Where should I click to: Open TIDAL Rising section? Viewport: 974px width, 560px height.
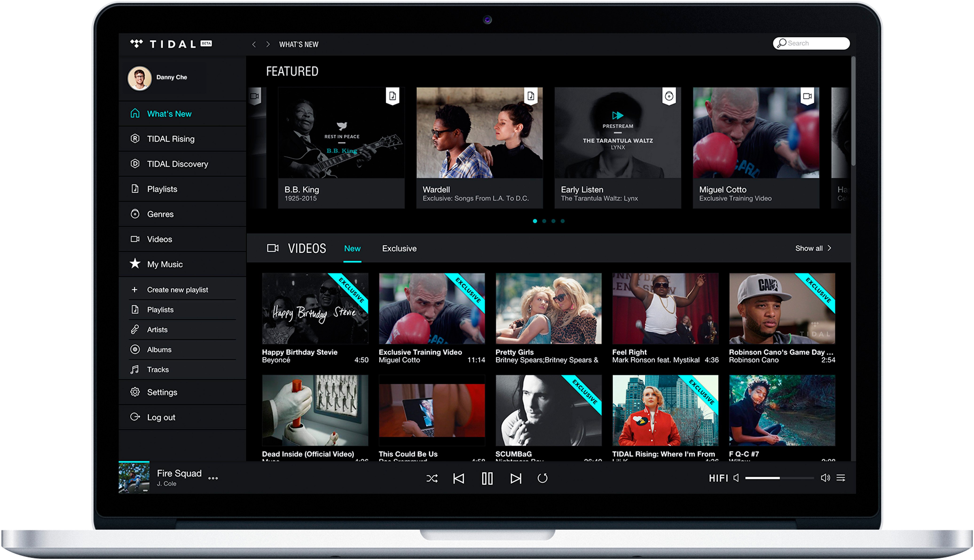182,139
